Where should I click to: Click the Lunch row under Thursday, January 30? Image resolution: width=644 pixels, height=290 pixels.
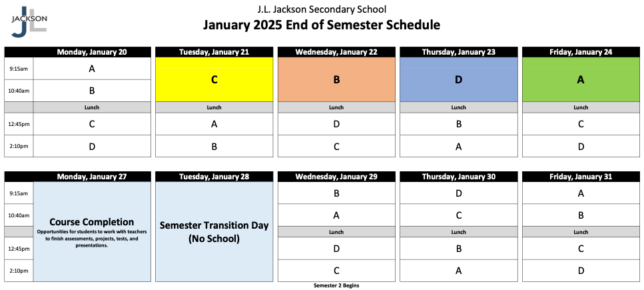(458, 232)
